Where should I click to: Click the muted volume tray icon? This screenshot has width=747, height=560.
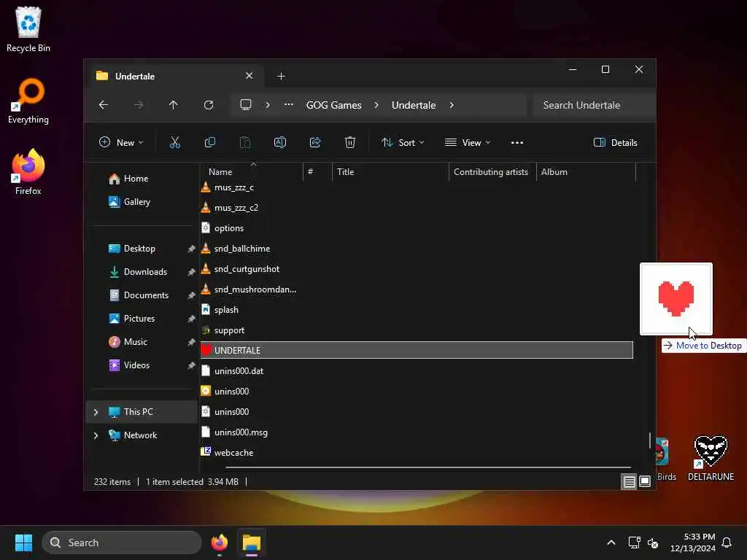pyautogui.click(x=653, y=542)
